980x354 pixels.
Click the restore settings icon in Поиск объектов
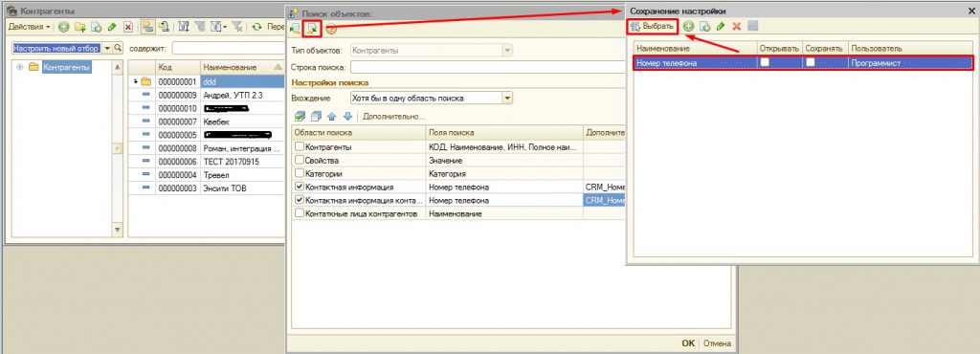(296, 29)
